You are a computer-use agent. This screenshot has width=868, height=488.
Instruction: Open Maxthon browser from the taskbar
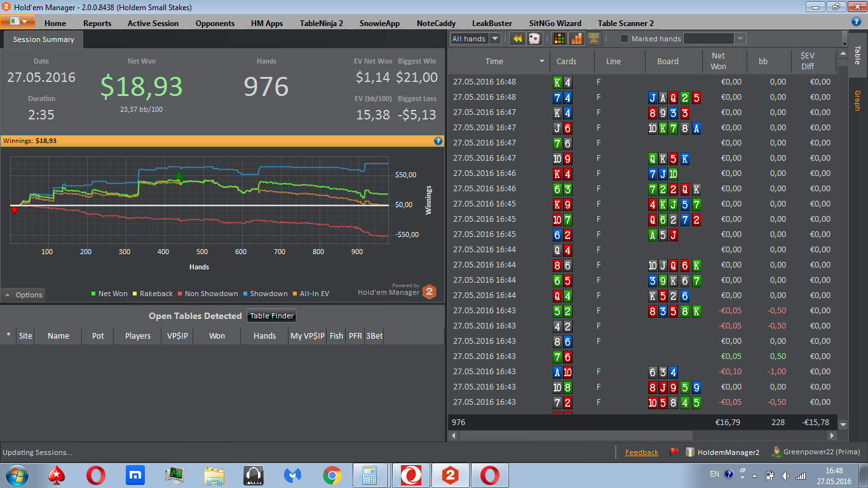point(135,475)
